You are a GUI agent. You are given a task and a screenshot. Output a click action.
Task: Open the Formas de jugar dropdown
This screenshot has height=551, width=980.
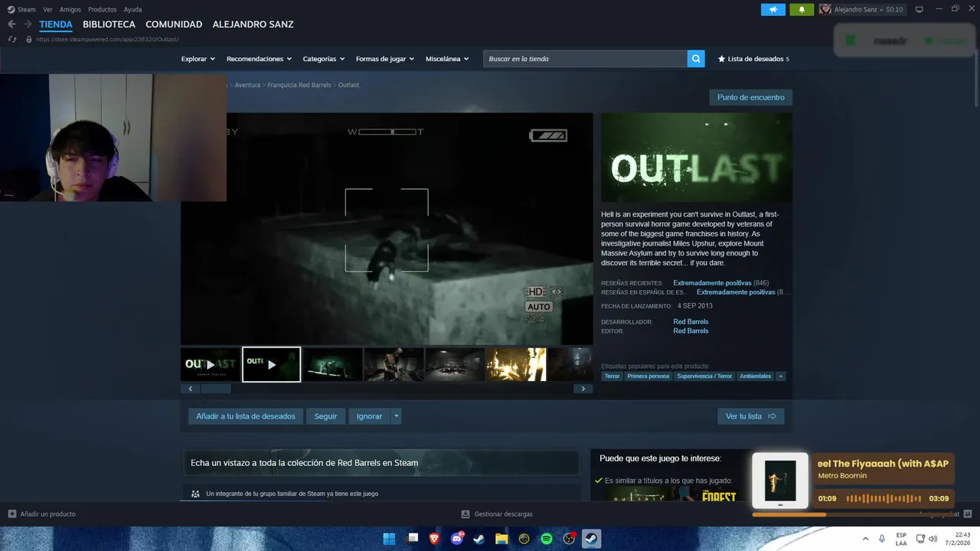(384, 59)
